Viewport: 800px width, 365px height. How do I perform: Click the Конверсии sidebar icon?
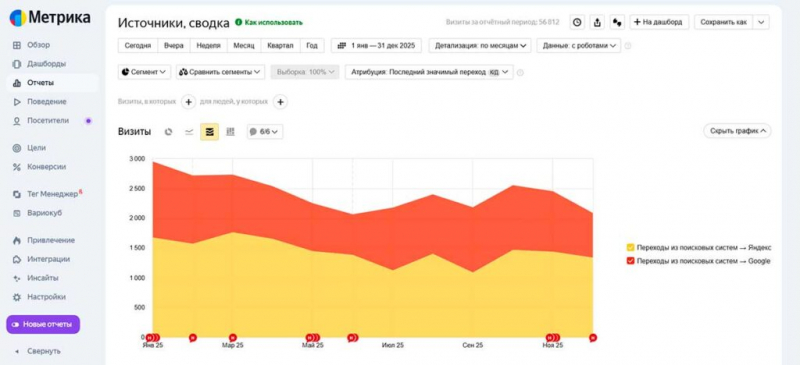(x=17, y=167)
